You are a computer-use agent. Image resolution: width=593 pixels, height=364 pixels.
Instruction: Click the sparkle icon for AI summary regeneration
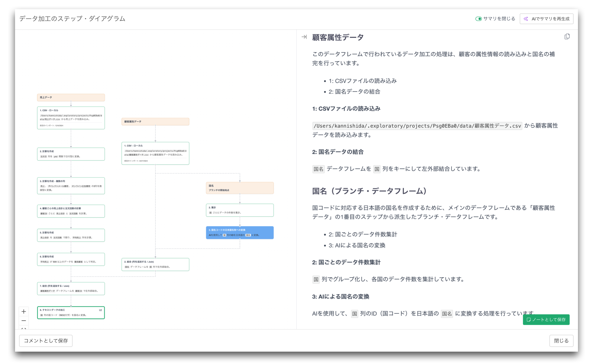point(526,19)
